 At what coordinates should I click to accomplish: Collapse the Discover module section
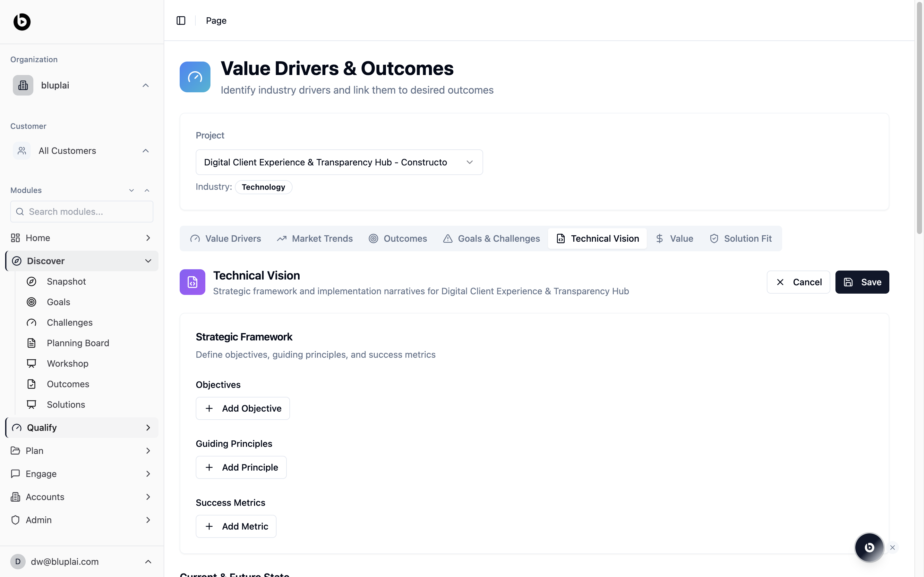(148, 261)
